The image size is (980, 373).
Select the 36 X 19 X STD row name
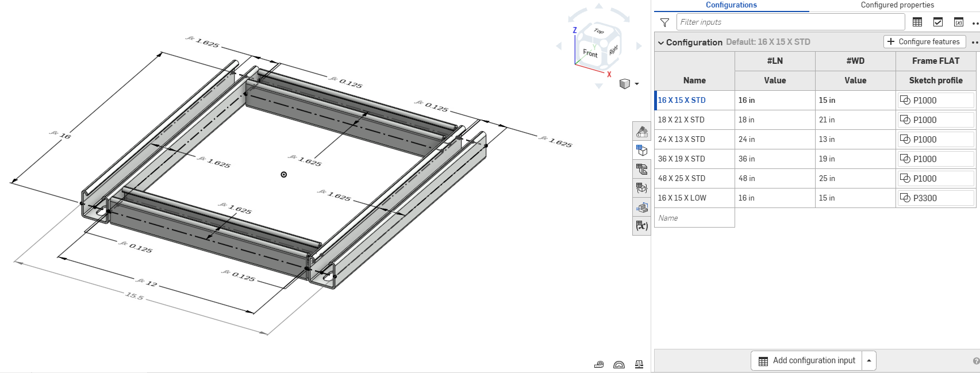click(x=694, y=159)
